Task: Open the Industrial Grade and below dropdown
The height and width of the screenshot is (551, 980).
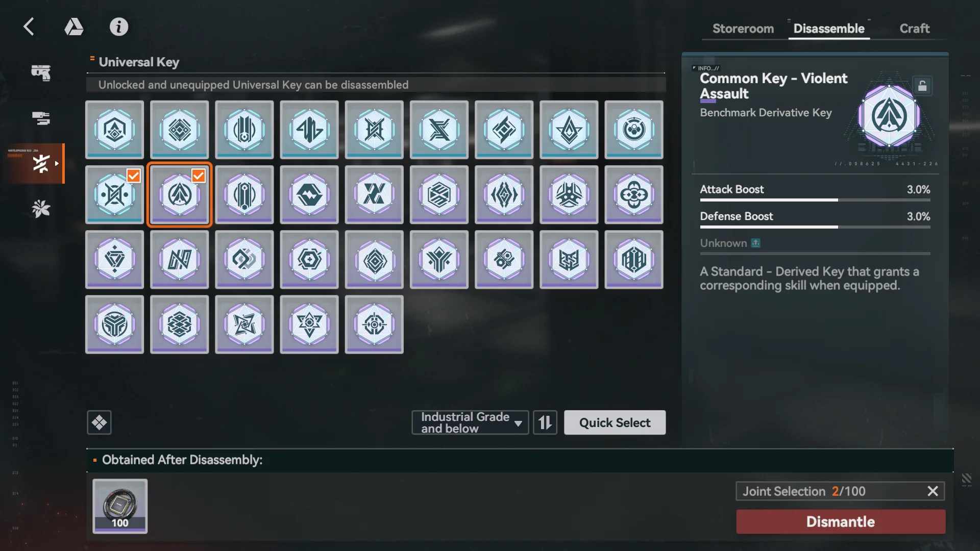Action: coord(470,422)
